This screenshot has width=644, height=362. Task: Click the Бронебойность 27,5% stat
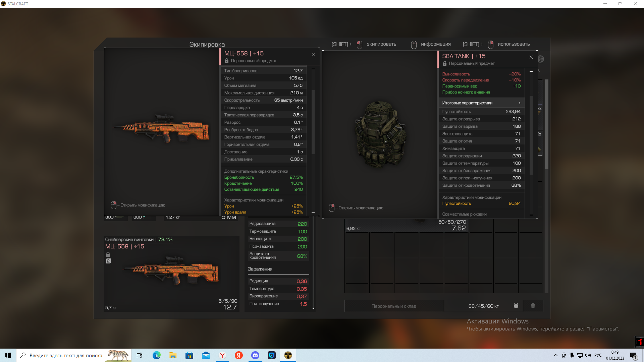pos(264,177)
